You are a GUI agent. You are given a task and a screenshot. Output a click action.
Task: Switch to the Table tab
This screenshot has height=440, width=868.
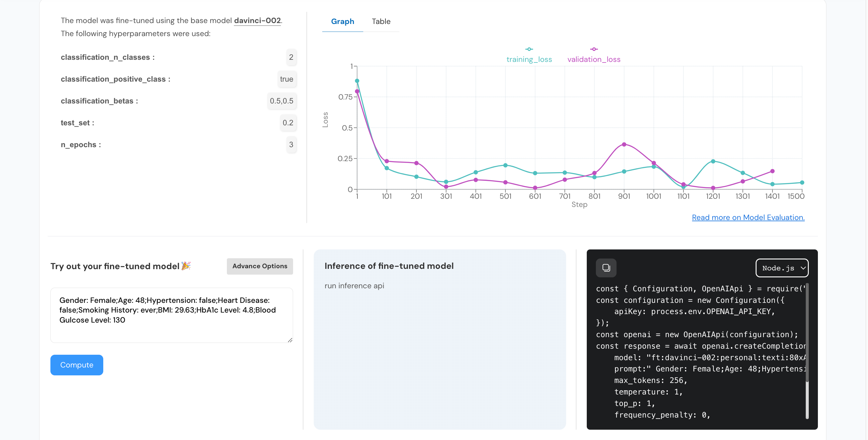pos(381,21)
